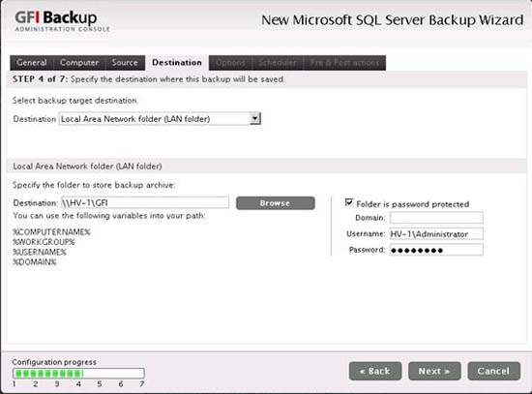Image resolution: width=532 pixels, height=394 pixels.
Task: Open the Source tab
Action: point(125,63)
